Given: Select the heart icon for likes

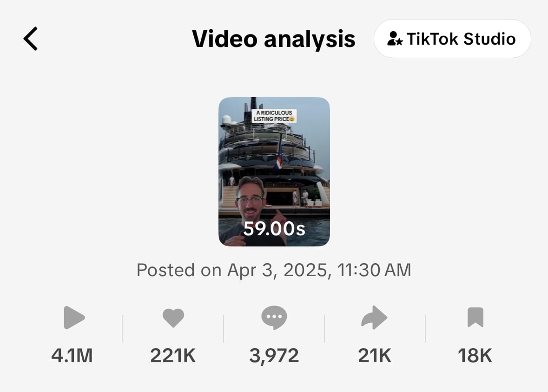Looking at the screenshot, I should (x=174, y=318).
